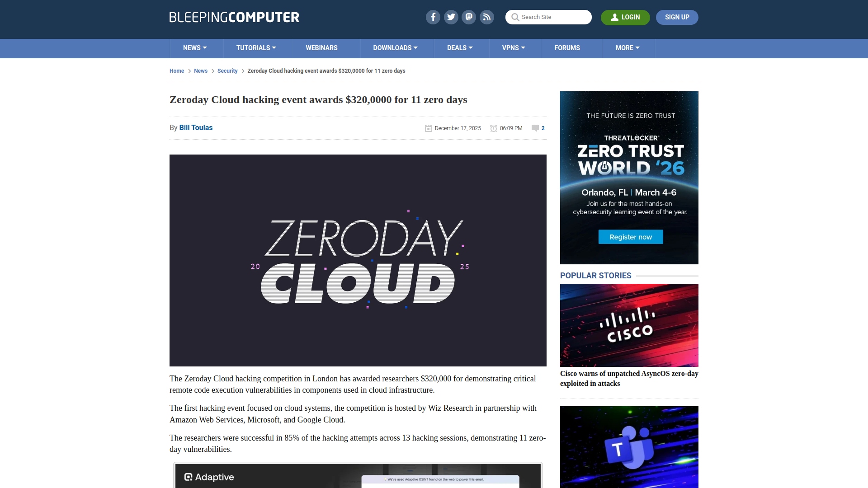The image size is (868, 488).
Task: Click the clock icon next to 06:09 PM
Action: click(x=493, y=128)
